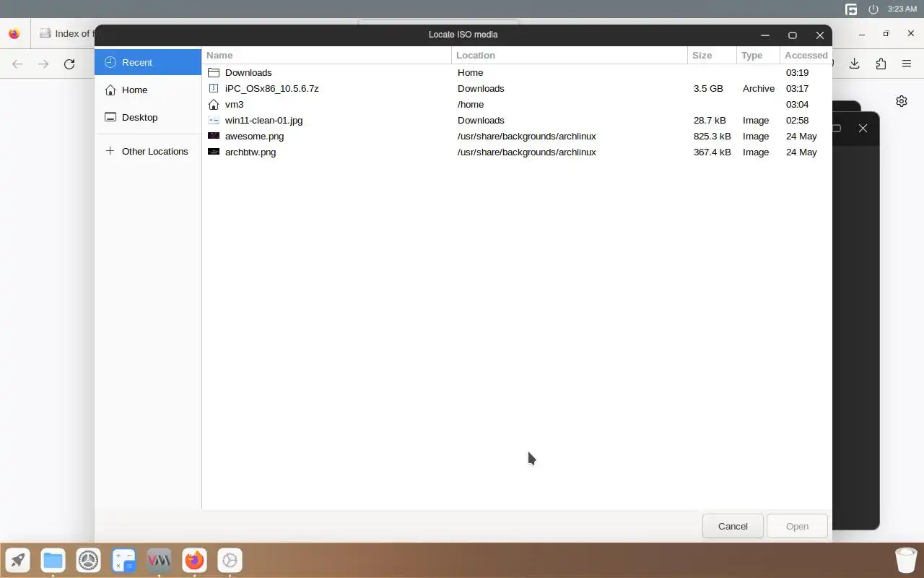This screenshot has width=924, height=578.
Task: Click the 02:58 accessed time cell
Action: point(797,120)
